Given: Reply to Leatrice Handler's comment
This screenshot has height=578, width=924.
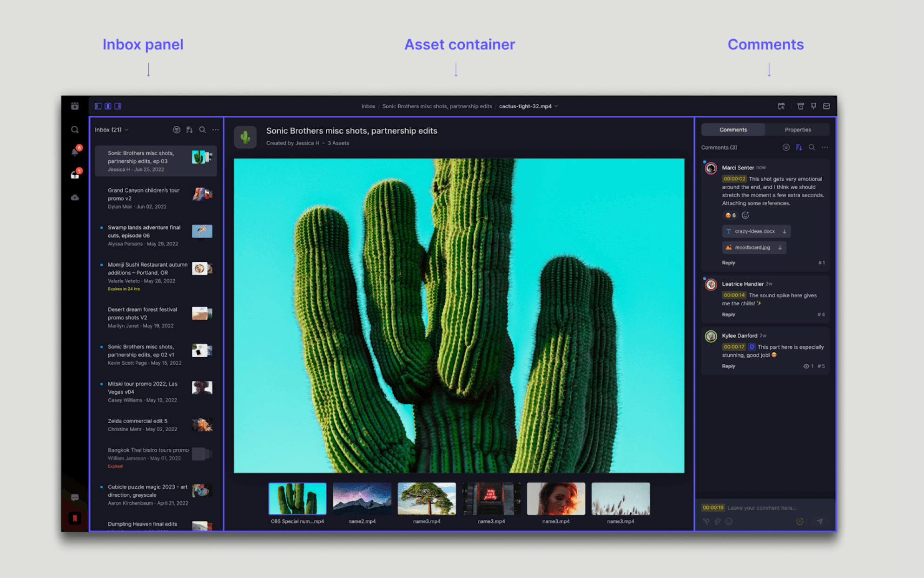Looking at the screenshot, I should pos(728,315).
